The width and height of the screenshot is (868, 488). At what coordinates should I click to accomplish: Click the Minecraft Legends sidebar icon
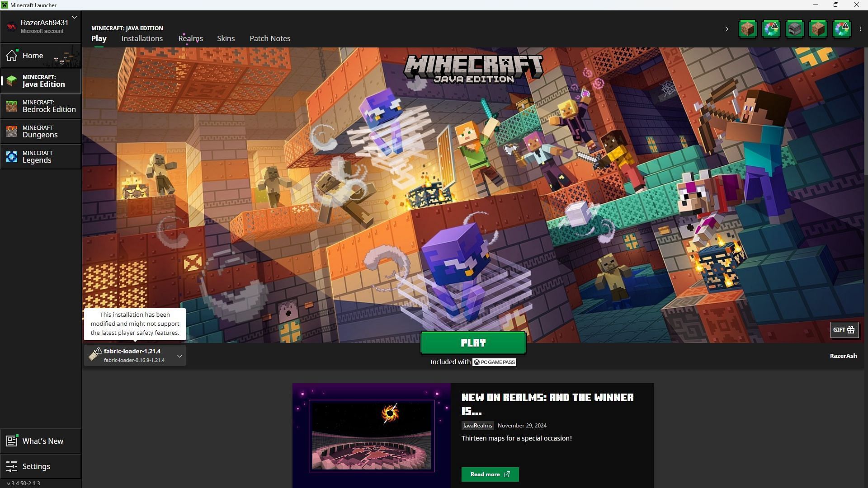11,156
